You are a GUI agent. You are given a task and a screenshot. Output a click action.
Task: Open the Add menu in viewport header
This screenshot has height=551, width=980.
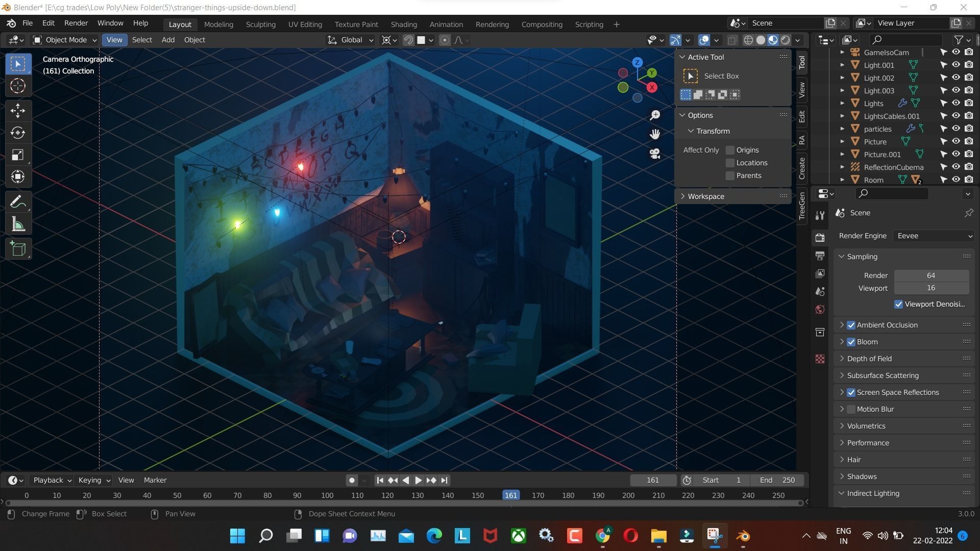168,40
